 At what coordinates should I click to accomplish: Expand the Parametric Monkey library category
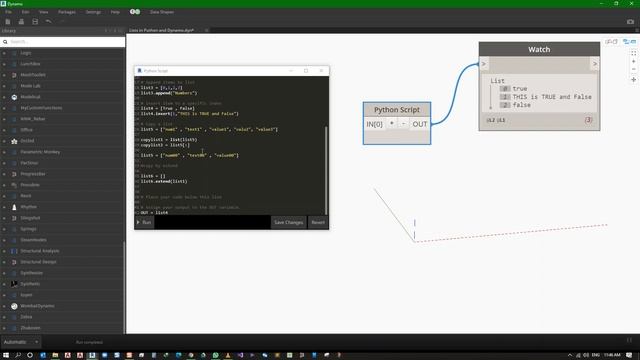[x=4, y=152]
